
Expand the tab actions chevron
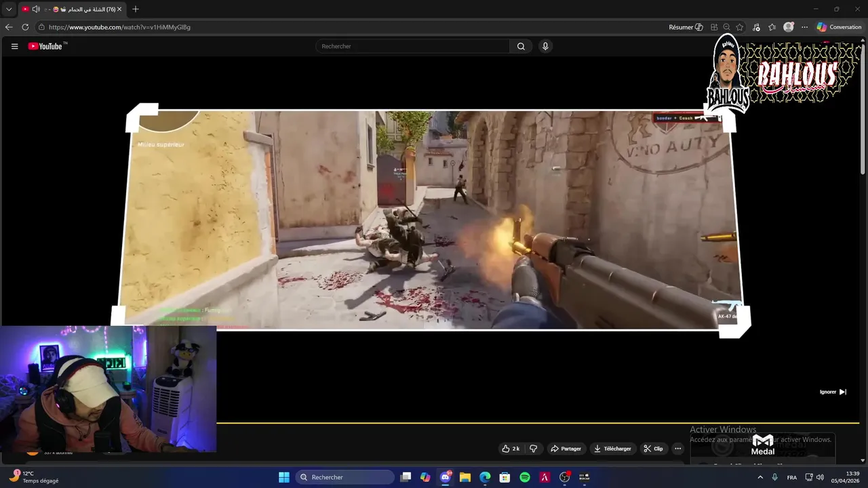pyautogui.click(x=9, y=9)
